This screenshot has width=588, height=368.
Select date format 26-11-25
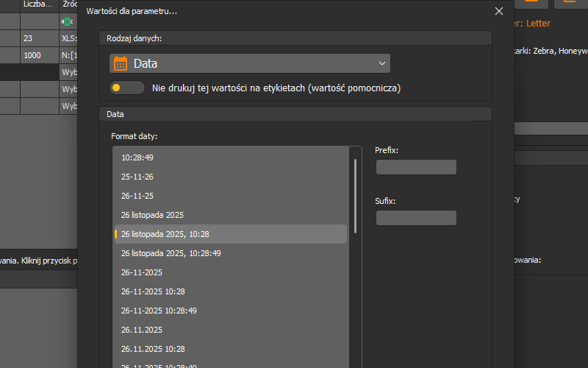[231, 196]
